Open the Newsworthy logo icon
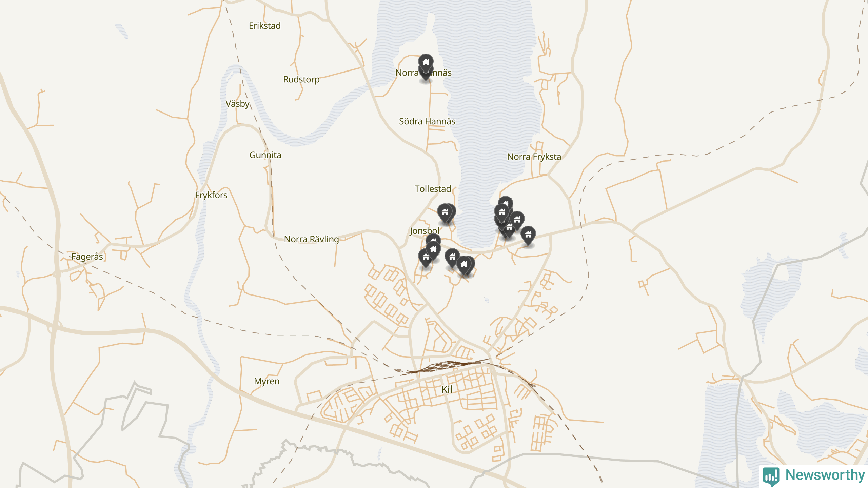Image resolution: width=868 pixels, height=488 pixels. click(771, 476)
